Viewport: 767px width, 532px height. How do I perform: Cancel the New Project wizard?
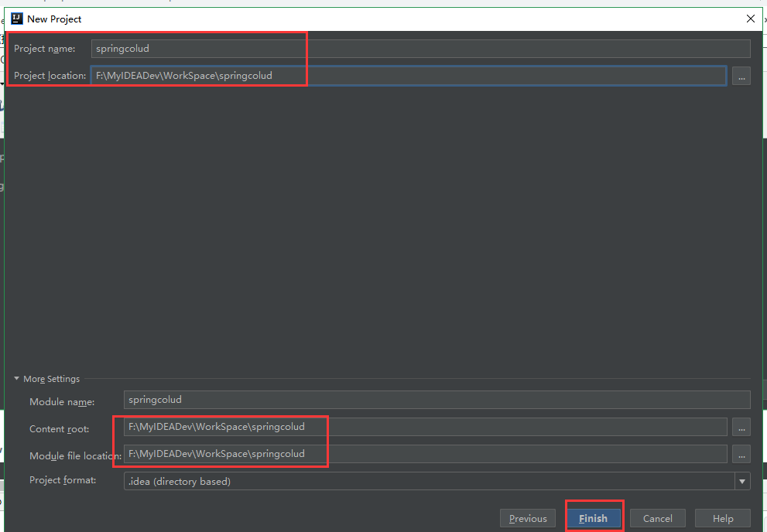[x=657, y=518]
